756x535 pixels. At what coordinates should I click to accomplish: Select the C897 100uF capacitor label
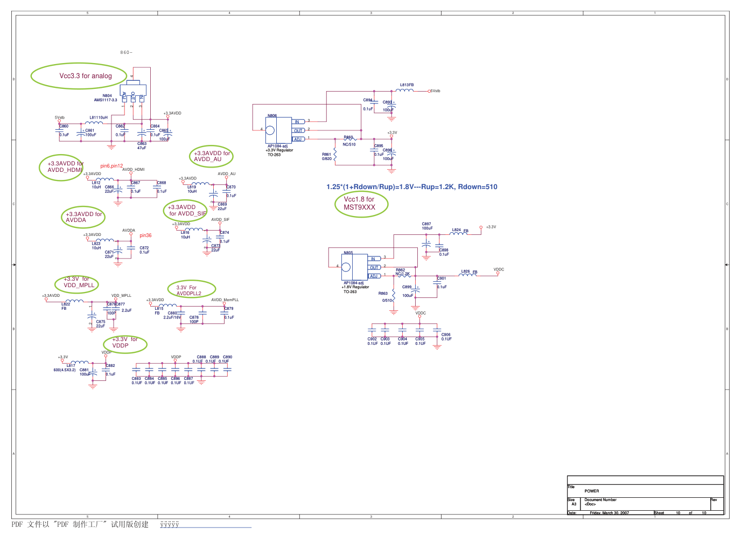pyautogui.click(x=427, y=226)
